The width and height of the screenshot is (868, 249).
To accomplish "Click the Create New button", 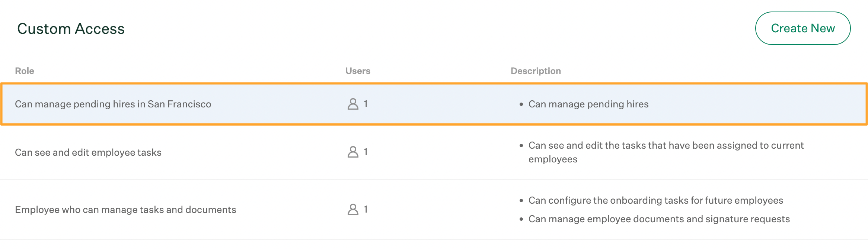I will click(x=802, y=28).
